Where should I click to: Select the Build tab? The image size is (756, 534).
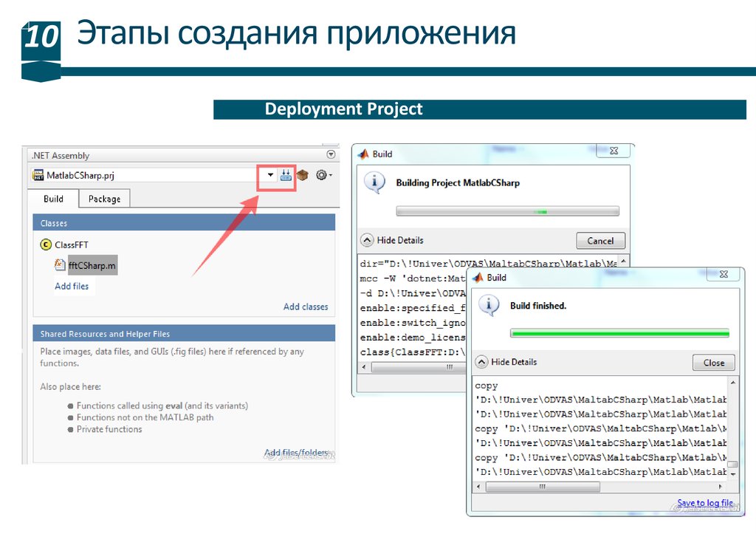pyautogui.click(x=53, y=199)
